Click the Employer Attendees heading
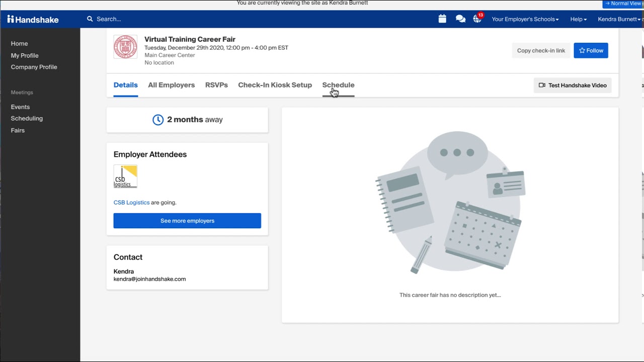Viewport: 644px width, 362px height. (x=150, y=154)
